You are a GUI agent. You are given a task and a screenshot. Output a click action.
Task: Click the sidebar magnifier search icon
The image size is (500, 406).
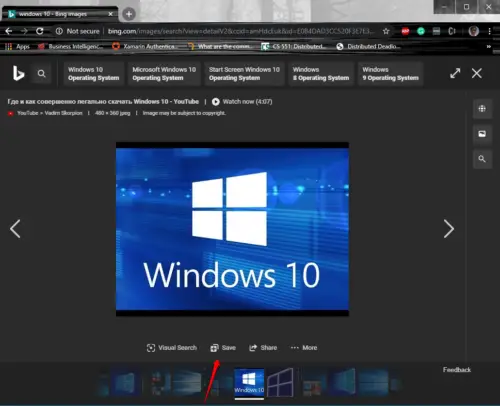coord(482,159)
